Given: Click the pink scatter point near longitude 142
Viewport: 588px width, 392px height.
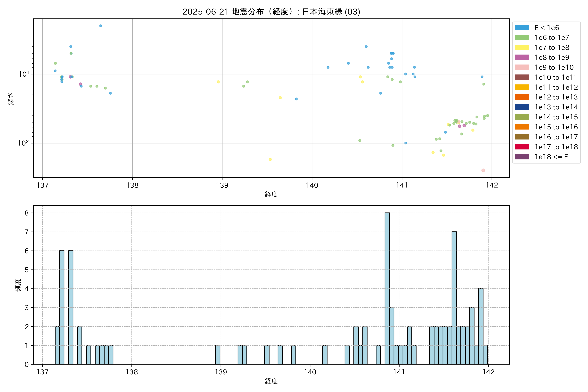Looking at the screenshot, I should tap(483, 170).
